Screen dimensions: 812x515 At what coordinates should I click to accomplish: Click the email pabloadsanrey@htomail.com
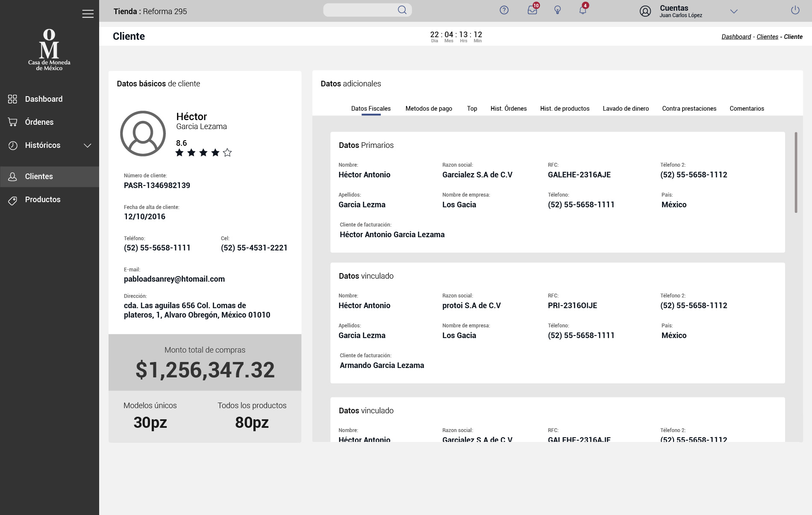[x=174, y=279]
